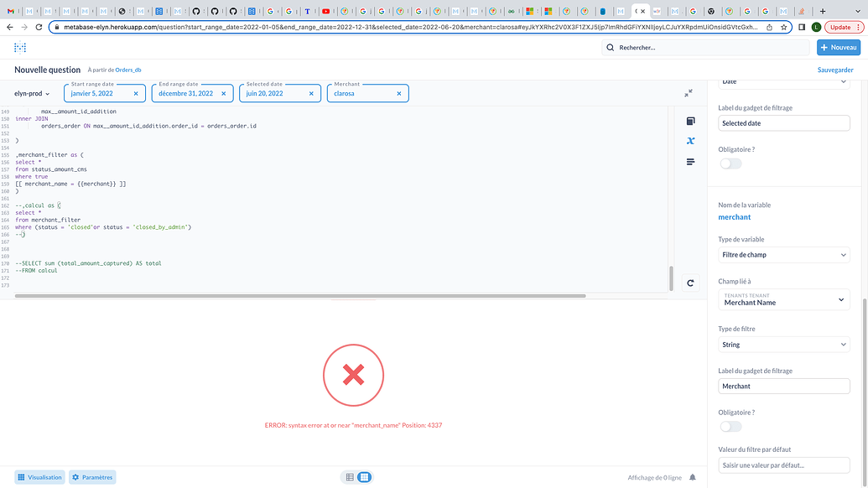
Task: Open the Type de variable dropdown
Action: [783, 254]
